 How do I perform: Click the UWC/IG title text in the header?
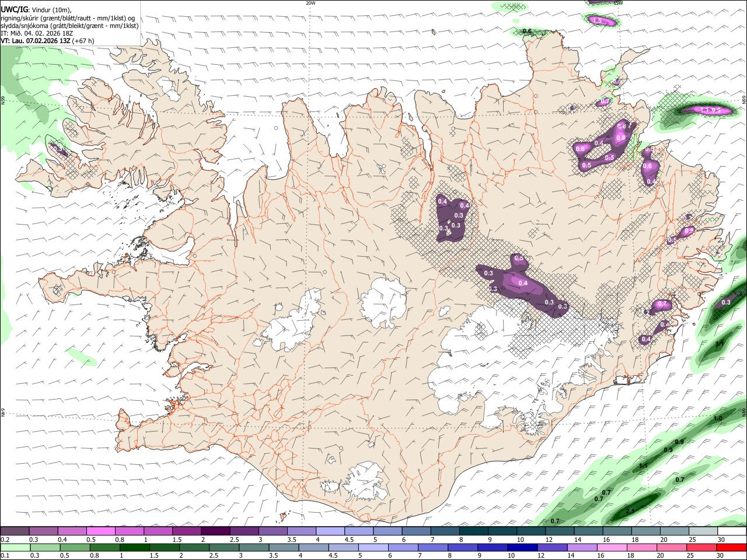(x=14, y=9)
